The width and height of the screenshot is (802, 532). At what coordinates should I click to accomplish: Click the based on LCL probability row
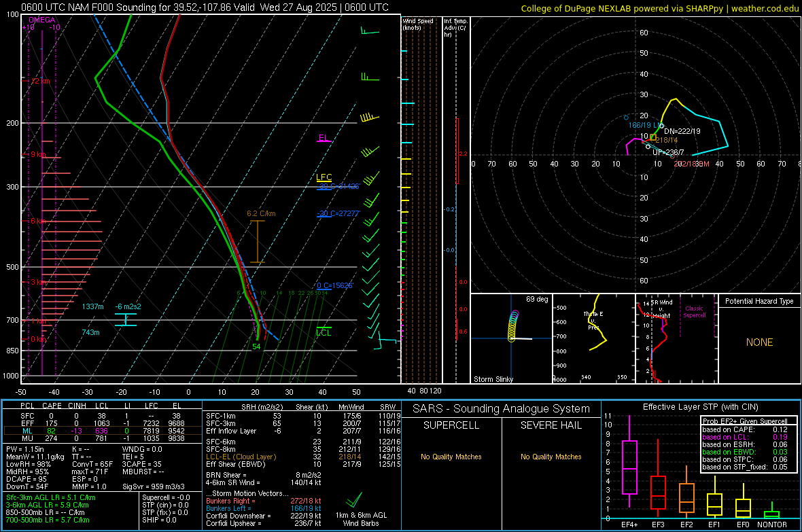745,437
